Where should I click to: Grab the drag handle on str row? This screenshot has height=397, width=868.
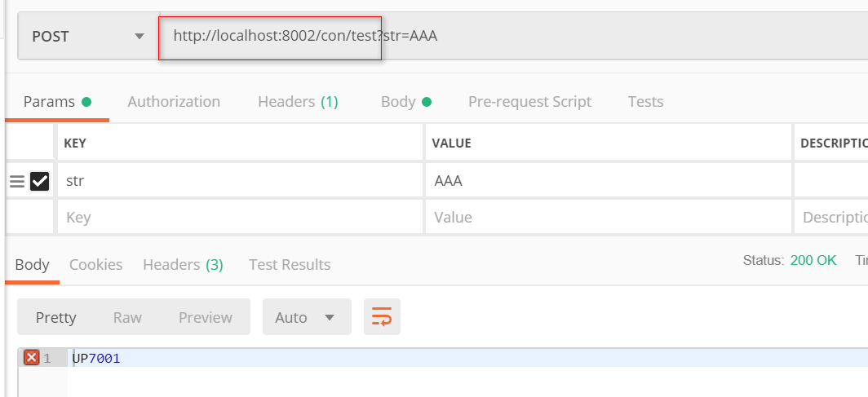pyautogui.click(x=17, y=181)
